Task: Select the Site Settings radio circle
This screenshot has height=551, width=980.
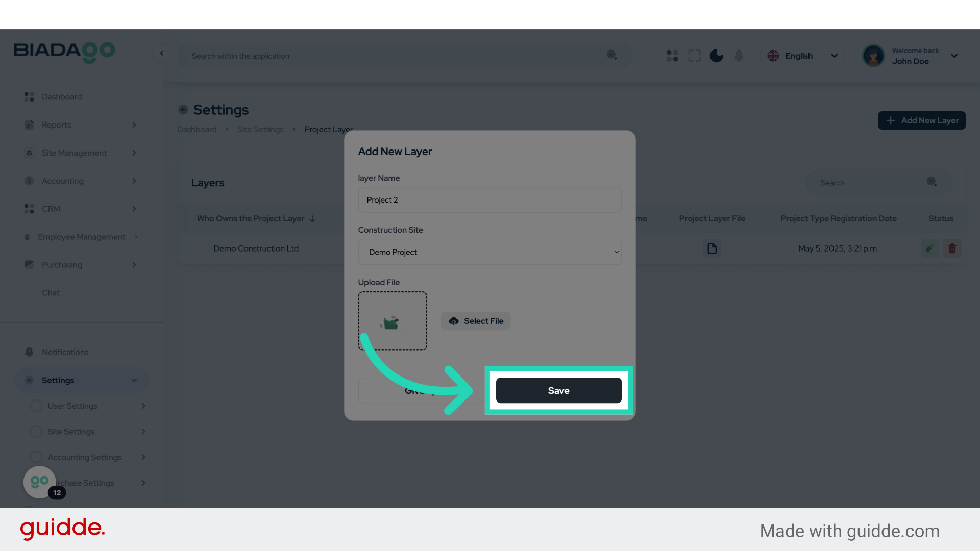Action: [x=36, y=432]
